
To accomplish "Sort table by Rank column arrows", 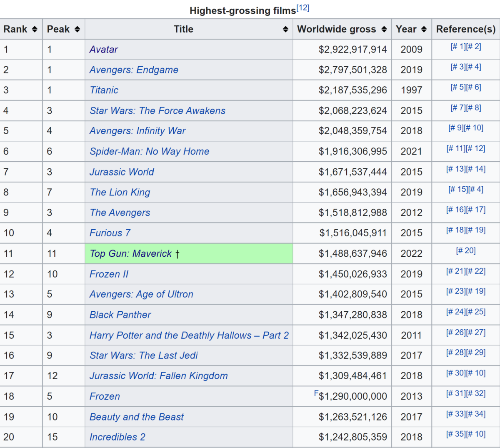I will coord(35,29).
